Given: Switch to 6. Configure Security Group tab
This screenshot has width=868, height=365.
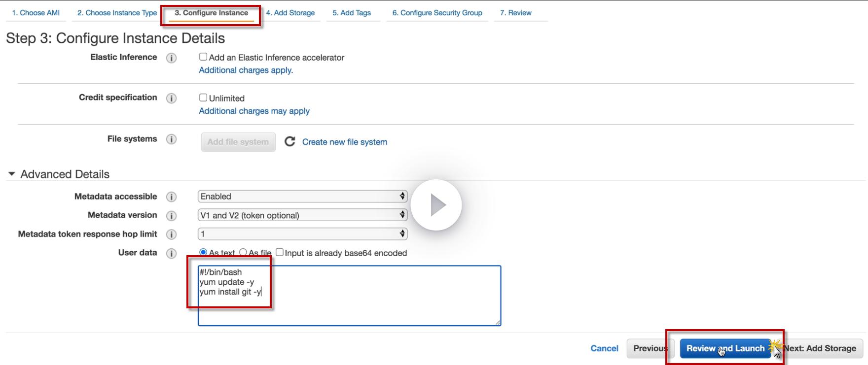Looking at the screenshot, I should coord(437,13).
